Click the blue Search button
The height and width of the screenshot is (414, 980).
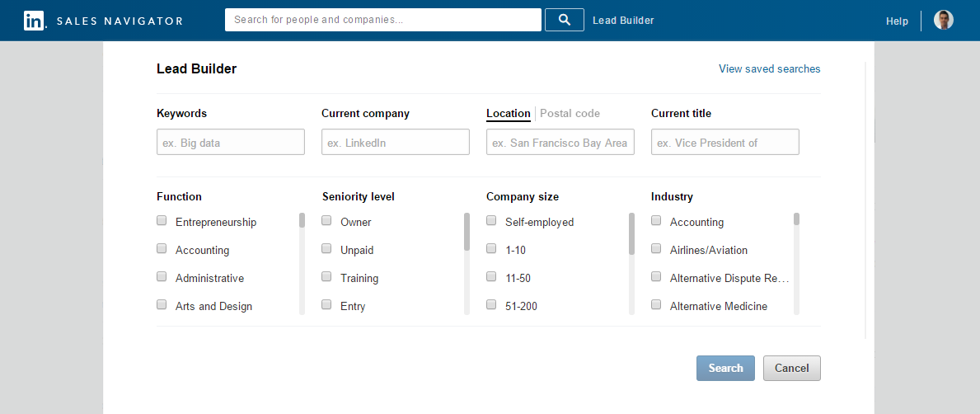[725, 369]
